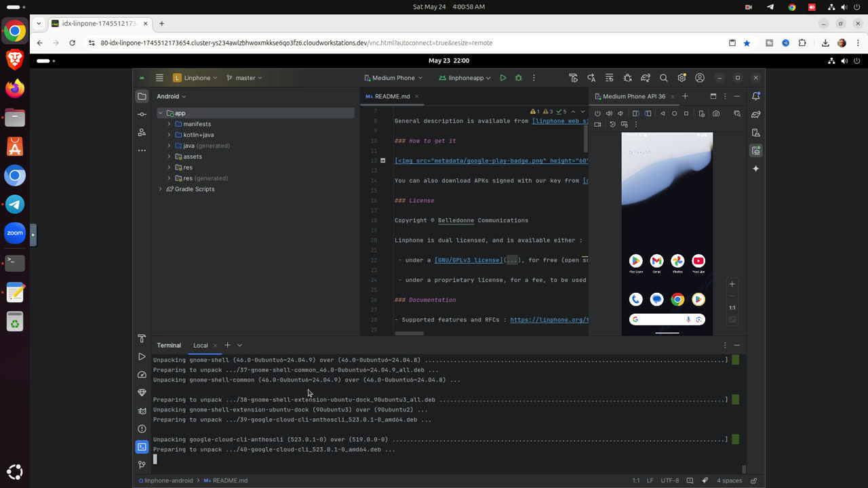
Task: Open Linphone project dropdown
Action: tap(195, 78)
